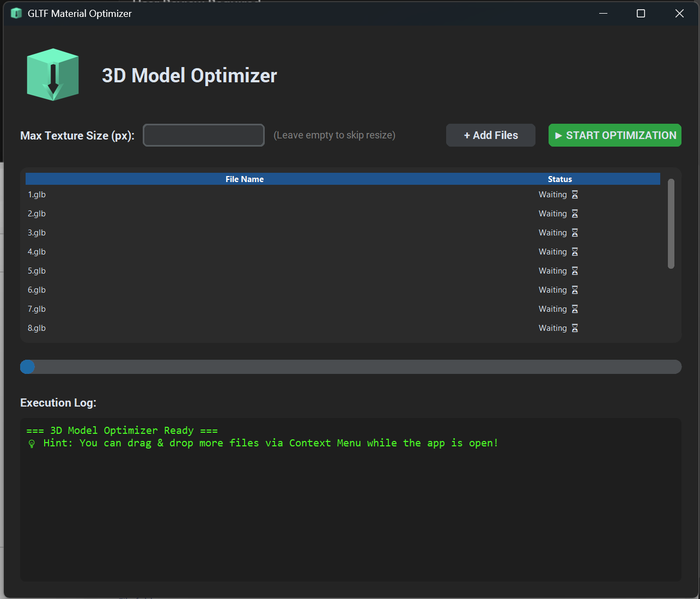The width and height of the screenshot is (700, 599).
Task: Sort by the Status column header
Action: pyautogui.click(x=560, y=179)
